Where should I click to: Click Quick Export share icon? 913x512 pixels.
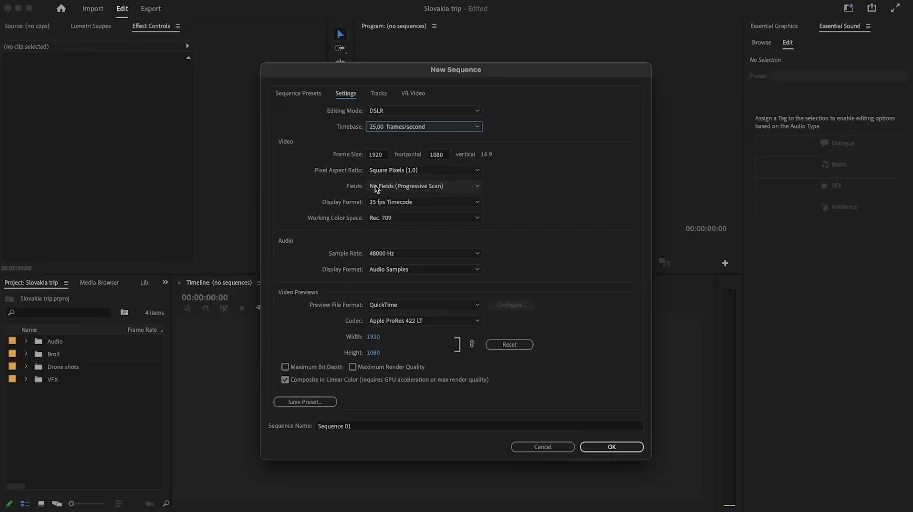pyautogui.click(x=872, y=8)
